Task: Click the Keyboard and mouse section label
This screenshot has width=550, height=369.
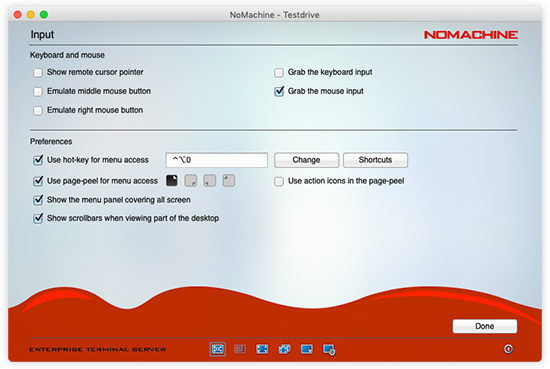Action: pos(67,55)
